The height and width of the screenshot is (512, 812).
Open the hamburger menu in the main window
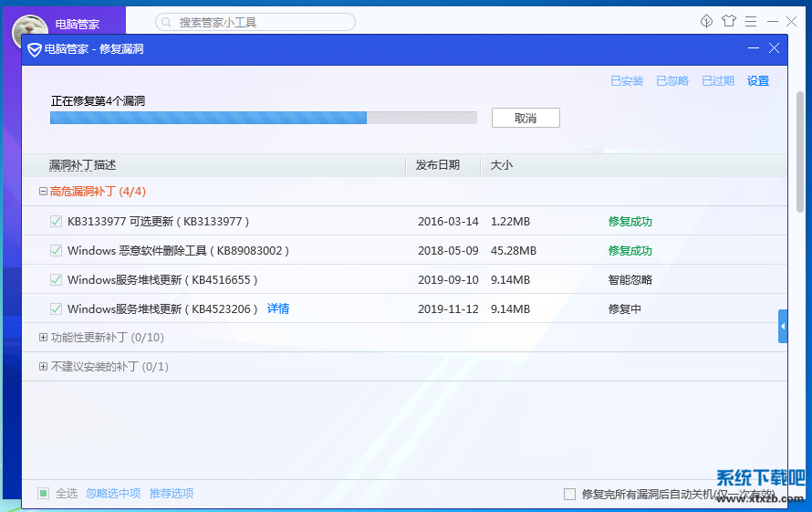click(x=751, y=21)
